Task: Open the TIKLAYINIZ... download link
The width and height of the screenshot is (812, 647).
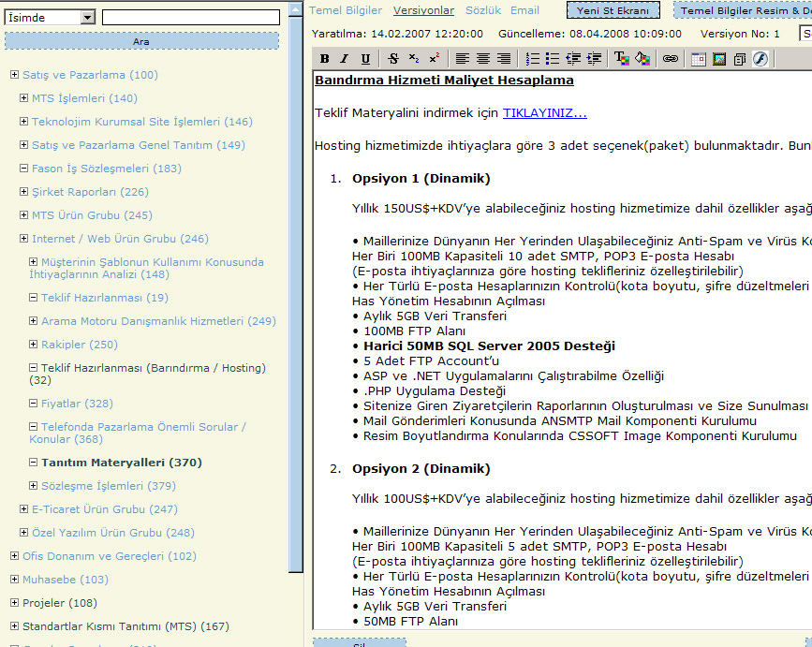Action: pyautogui.click(x=545, y=113)
